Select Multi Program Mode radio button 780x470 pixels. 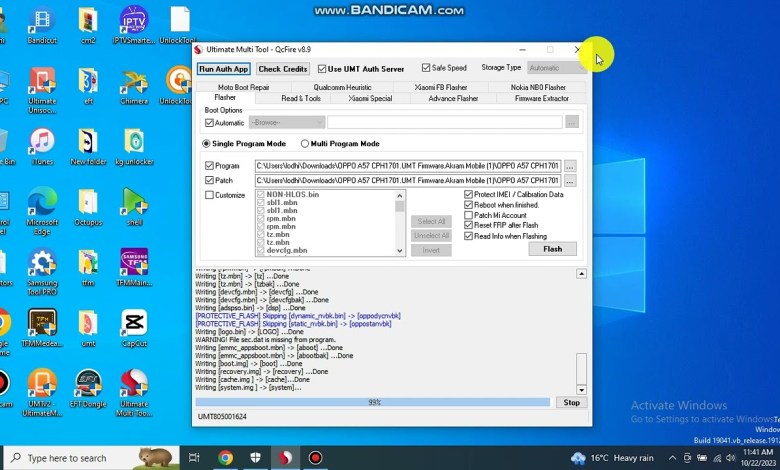304,143
